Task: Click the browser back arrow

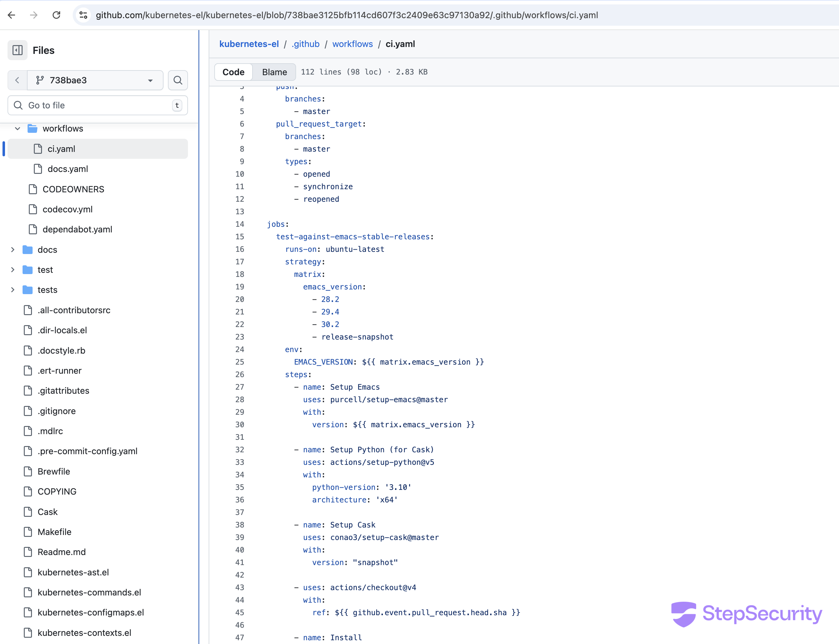Action: (x=12, y=15)
